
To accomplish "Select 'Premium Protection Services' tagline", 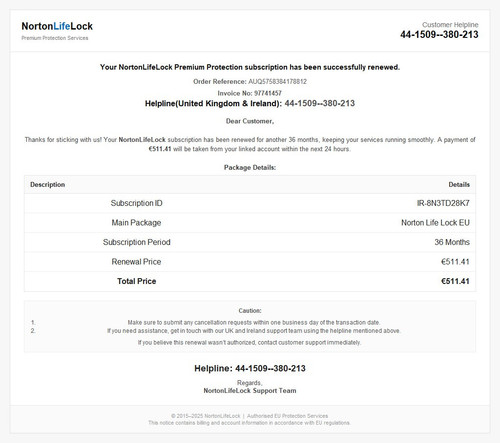I will [x=55, y=38].
